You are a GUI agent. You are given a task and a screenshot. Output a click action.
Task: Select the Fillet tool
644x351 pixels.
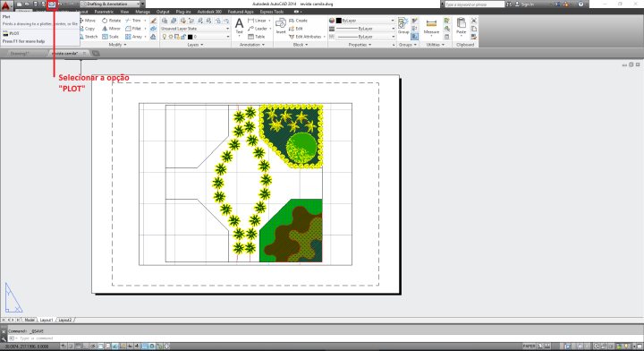click(133, 29)
